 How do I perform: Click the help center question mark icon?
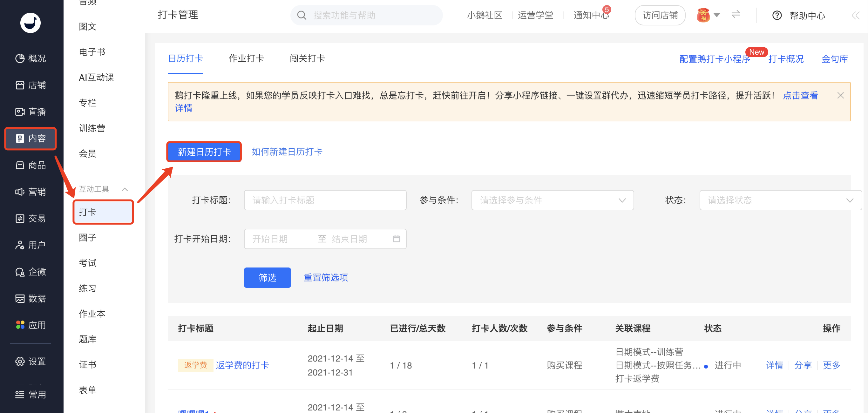point(777,16)
